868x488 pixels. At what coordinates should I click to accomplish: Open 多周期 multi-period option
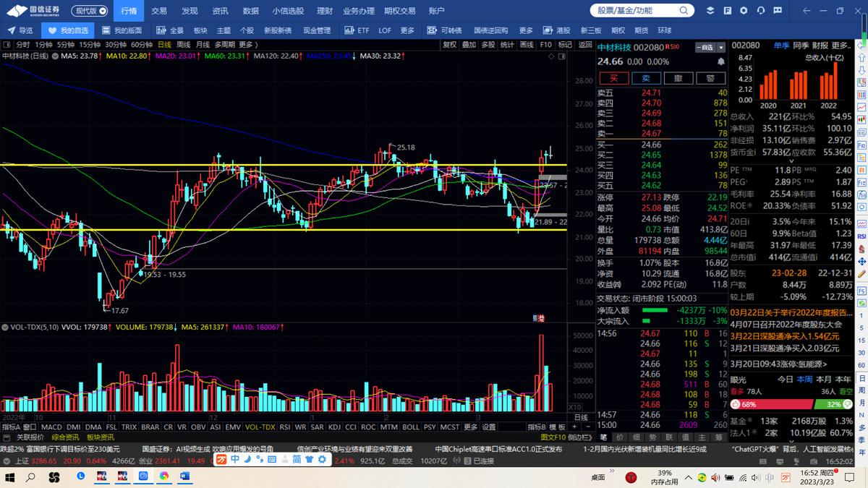tap(224, 45)
